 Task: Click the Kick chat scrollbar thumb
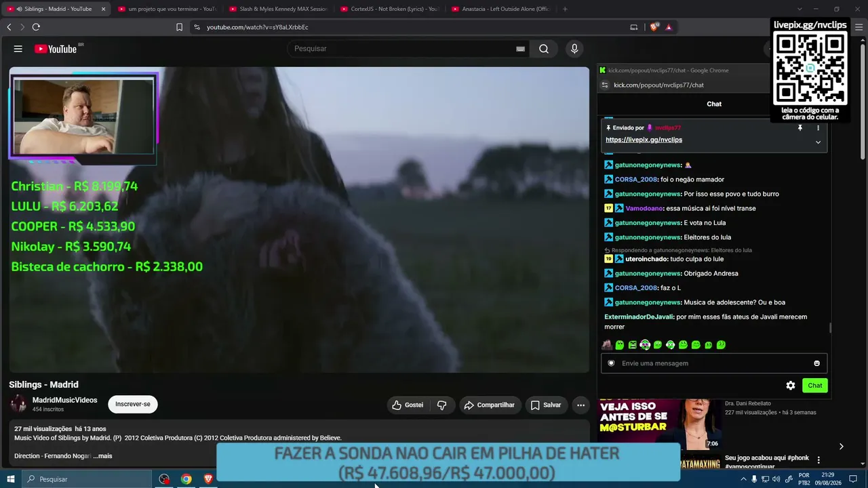tap(830, 328)
